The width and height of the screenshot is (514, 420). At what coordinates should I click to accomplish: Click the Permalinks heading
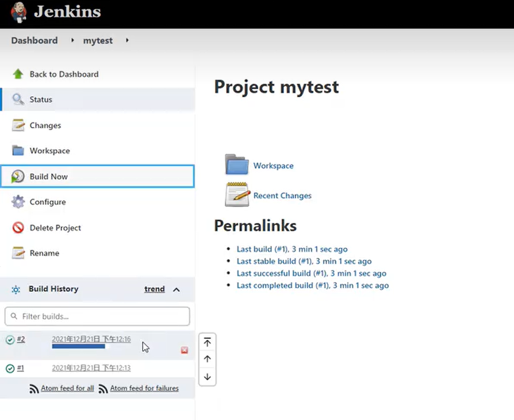coord(255,226)
